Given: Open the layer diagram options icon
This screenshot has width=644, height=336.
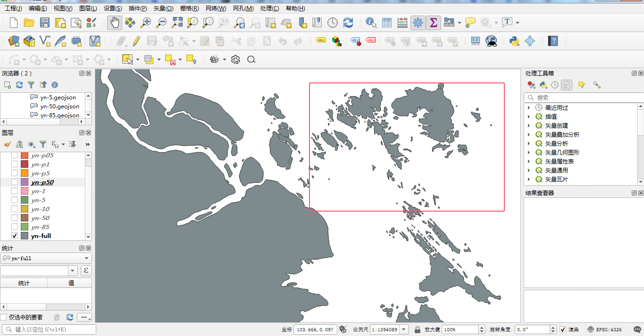Looking at the screenshot, I should tap(336, 41).
